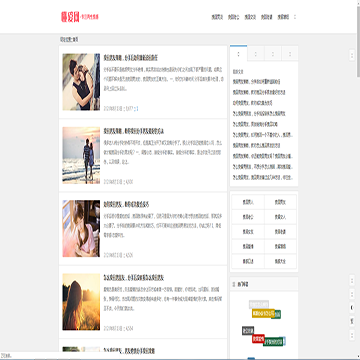Open the first header navigation menu item
Screen dimensions: 360x360
[217, 17]
